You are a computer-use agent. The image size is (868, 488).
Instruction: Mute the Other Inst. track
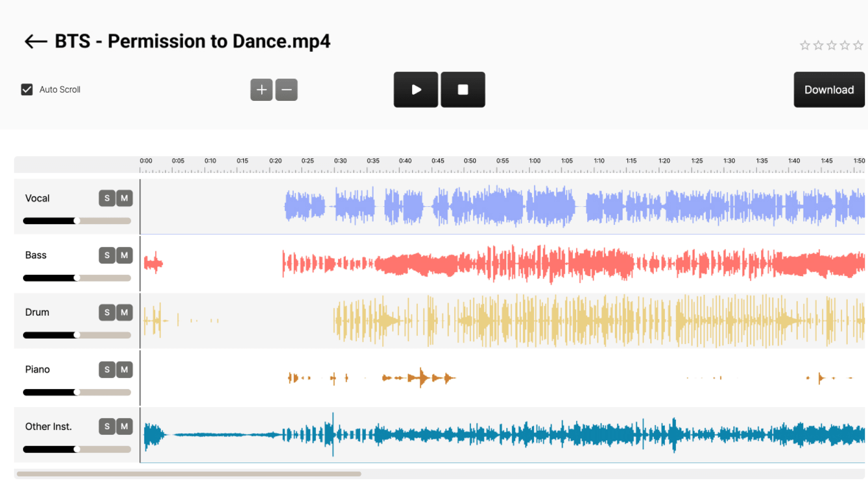coord(124,427)
